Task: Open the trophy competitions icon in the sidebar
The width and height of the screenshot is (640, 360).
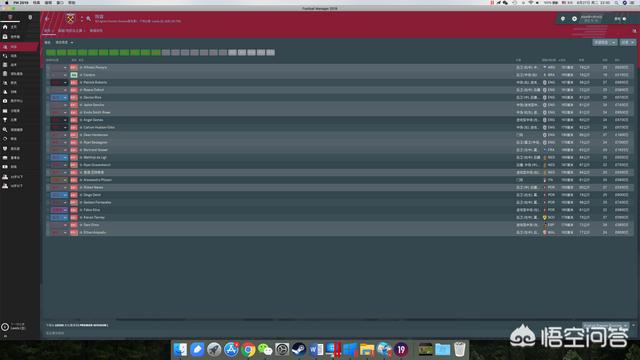Action: [5, 120]
